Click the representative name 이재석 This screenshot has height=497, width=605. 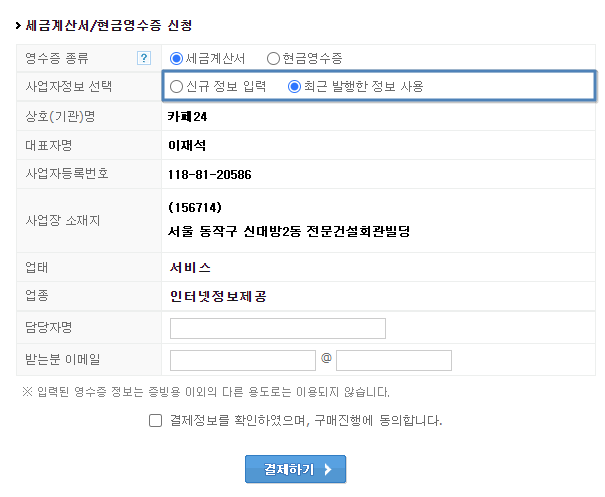187,145
